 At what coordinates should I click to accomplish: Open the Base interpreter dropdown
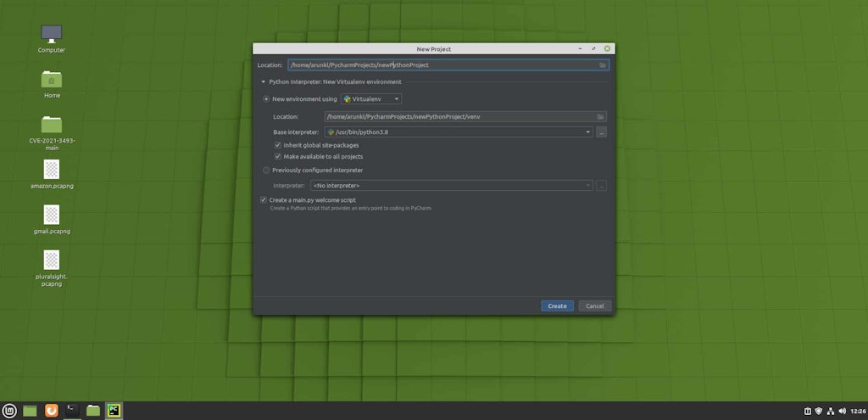pos(459,132)
